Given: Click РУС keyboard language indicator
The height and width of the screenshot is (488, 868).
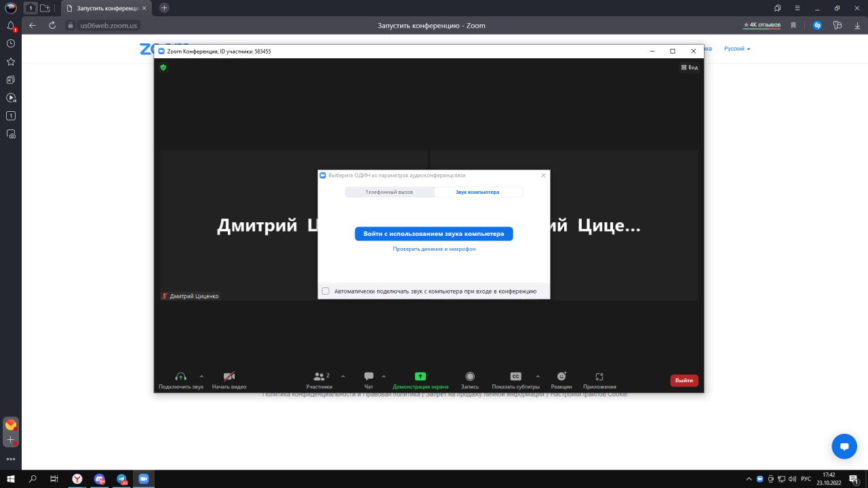Looking at the screenshot, I should click(x=806, y=479).
